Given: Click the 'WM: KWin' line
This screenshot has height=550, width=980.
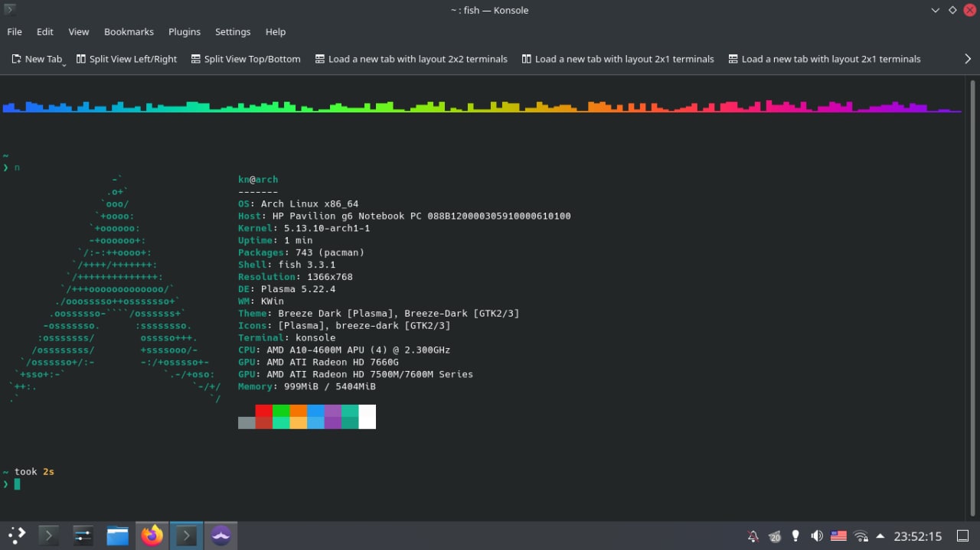Looking at the screenshot, I should (x=261, y=301).
